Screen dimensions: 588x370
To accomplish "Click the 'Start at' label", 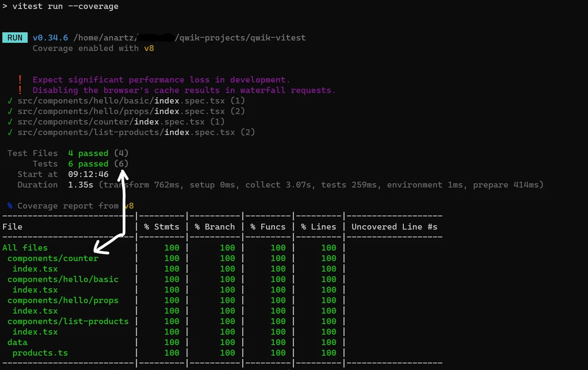I will 37,174.
